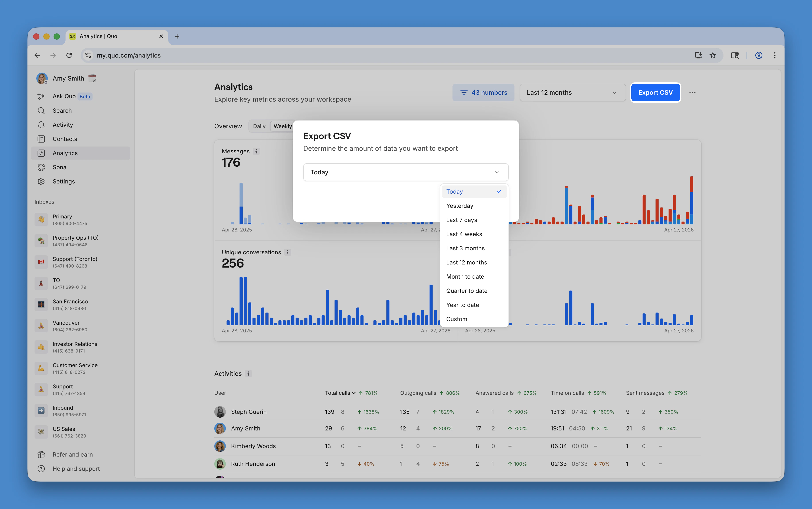
Task: Open Refer and earn link
Action: 72,455
